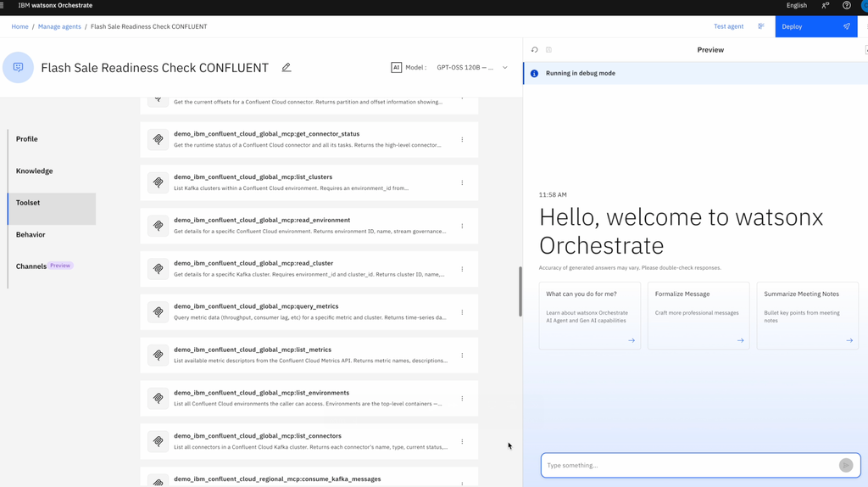Open overflow menu for list_connectors
The image size is (868, 487).
[x=462, y=441]
